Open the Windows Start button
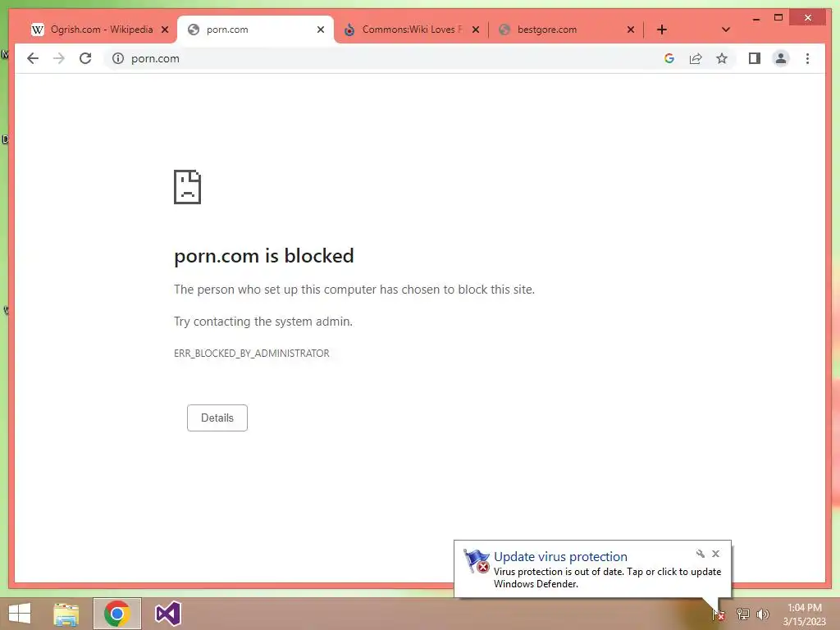This screenshot has height=630, width=840. click(x=20, y=614)
